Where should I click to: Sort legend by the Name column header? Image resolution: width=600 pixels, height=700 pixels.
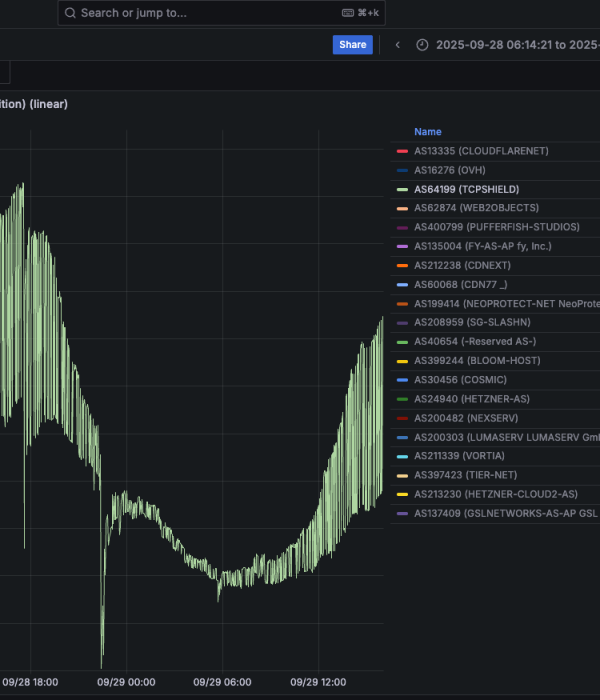(x=427, y=132)
